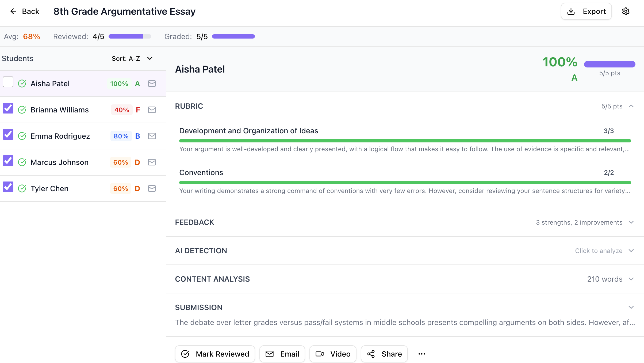Click the Mark Reviewed button

pyautogui.click(x=215, y=354)
